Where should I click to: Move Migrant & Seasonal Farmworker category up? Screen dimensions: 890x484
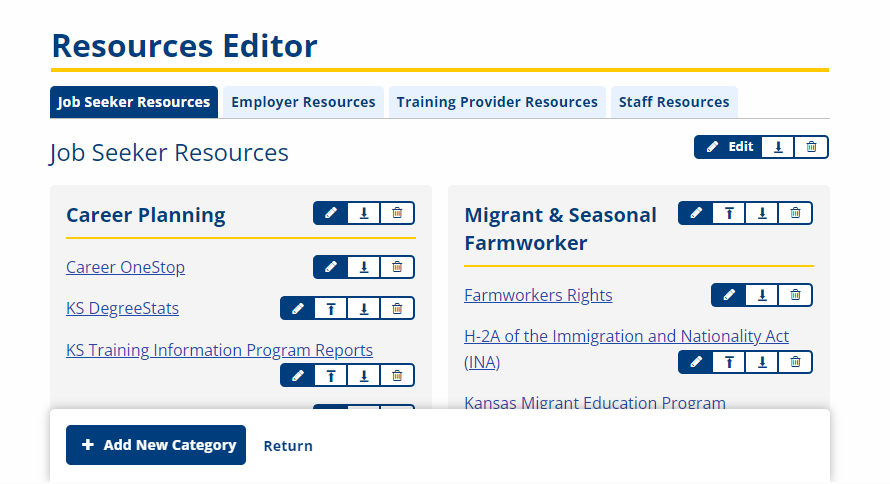(x=729, y=213)
